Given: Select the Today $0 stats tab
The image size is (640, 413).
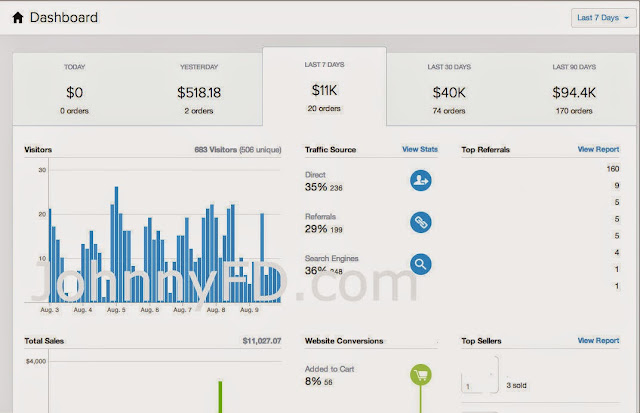Looking at the screenshot, I should click(75, 89).
